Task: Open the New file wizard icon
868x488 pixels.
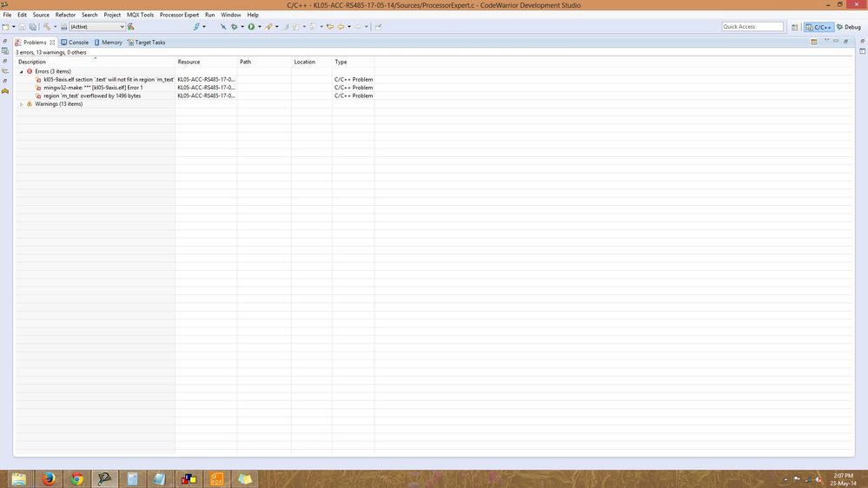Action: (x=5, y=27)
